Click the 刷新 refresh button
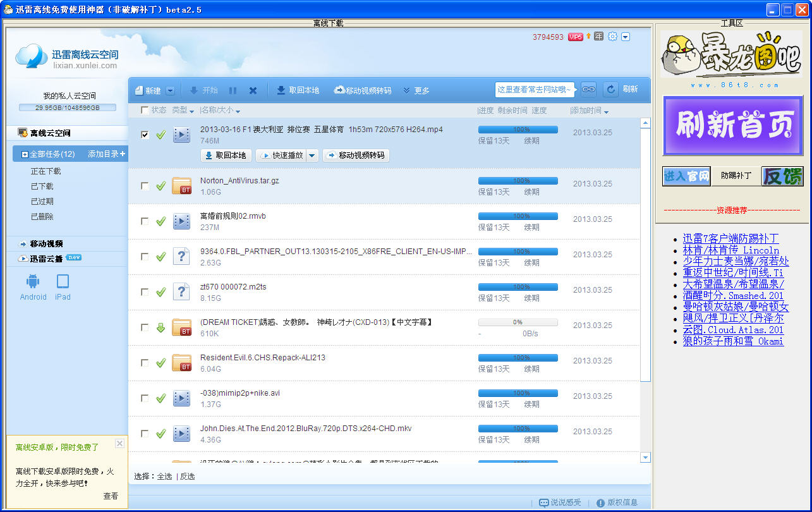This screenshot has height=512, width=812. tap(621, 89)
